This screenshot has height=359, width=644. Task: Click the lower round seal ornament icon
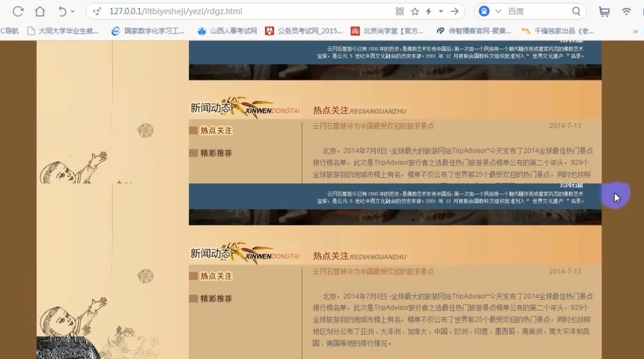[145, 276]
